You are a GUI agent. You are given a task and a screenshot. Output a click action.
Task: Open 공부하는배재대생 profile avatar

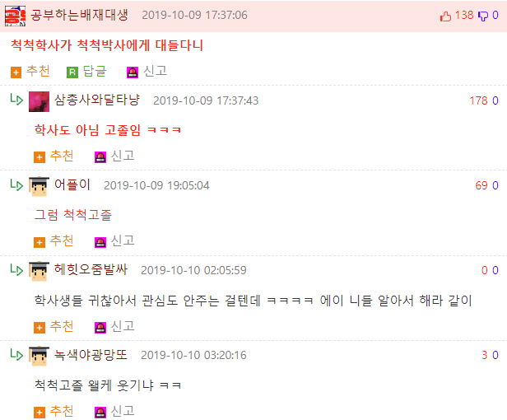coord(15,16)
